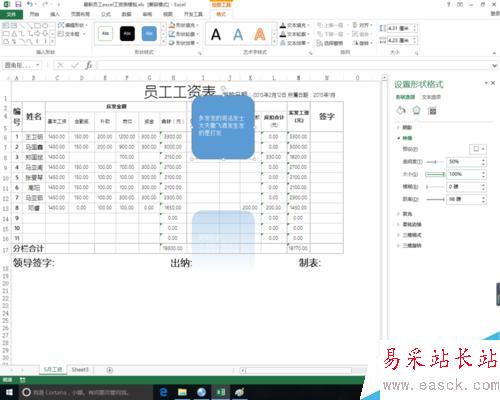Open the Shape Fill dropdown
Viewport: 500px width, 400px height.
point(183,25)
